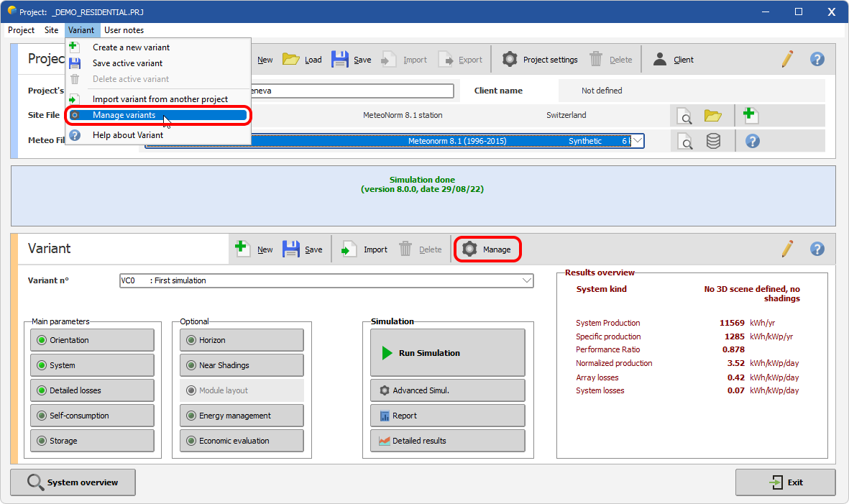Viewport: 849px width, 504px height.
Task: Open System overview
Action: click(x=73, y=482)
